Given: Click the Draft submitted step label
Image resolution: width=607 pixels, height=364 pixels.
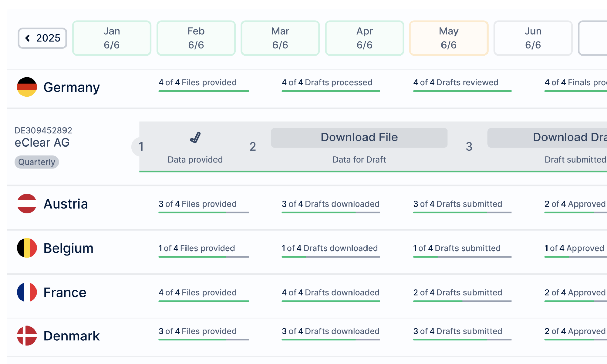Looking at the screenshot, I should [575, 160].
